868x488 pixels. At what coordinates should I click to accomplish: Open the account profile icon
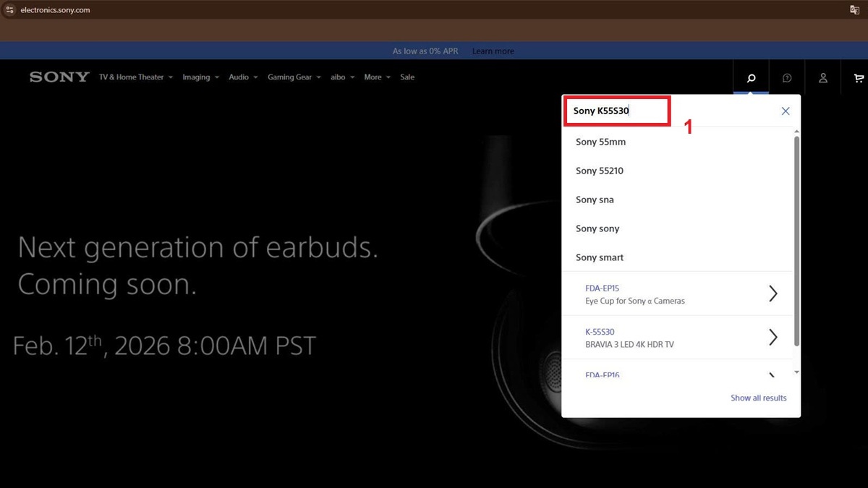click(x=822, y=78)
